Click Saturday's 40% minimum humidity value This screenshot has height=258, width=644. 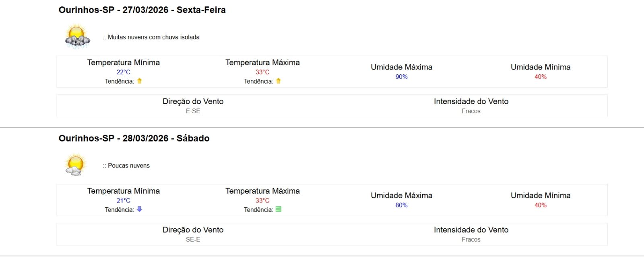point(541,205)
